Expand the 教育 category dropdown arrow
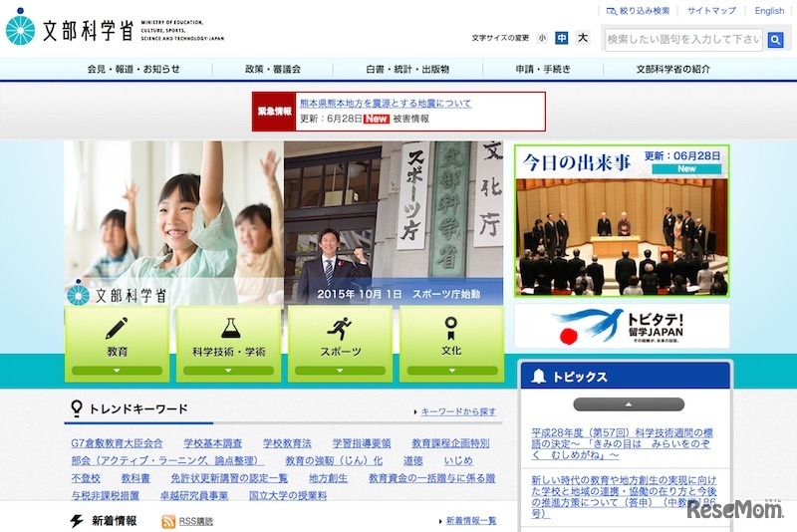797x532 pixels. (117, 371)
